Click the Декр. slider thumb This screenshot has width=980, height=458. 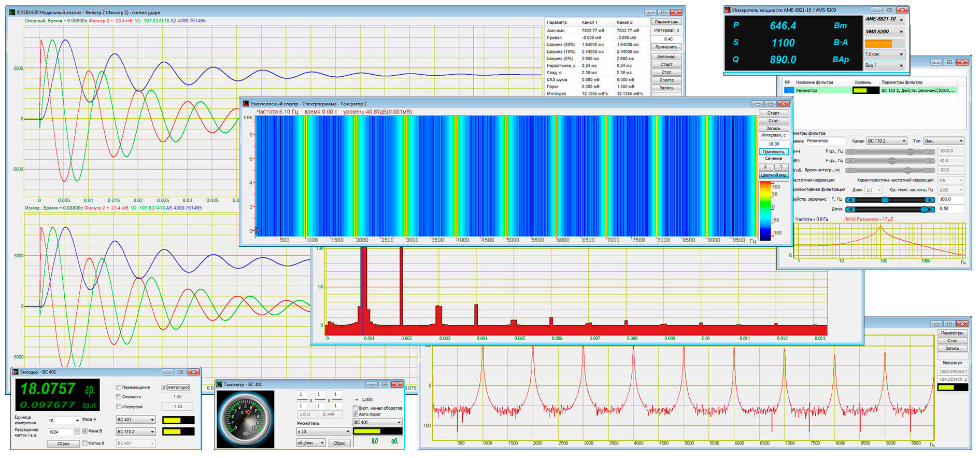pos(924,210)
